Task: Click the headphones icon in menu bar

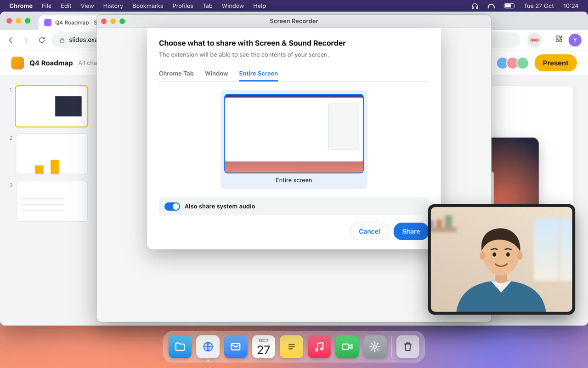Action: (475, 6)
